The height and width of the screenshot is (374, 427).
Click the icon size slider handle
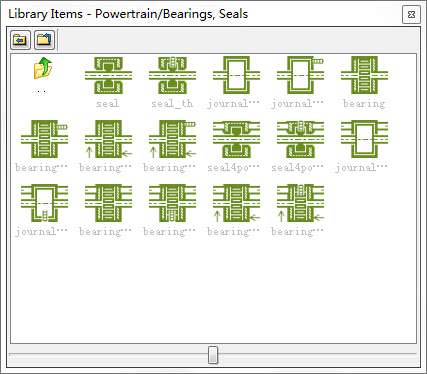click(213, 355)
